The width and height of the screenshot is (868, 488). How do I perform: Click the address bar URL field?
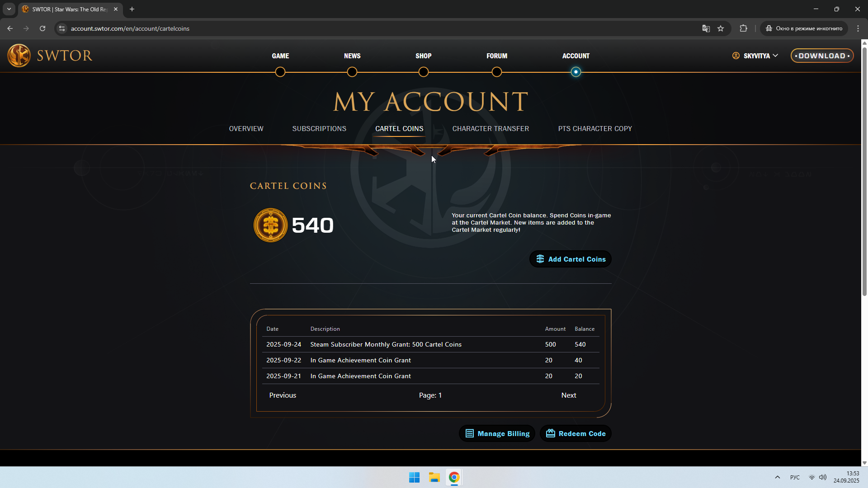click(x=380, y=28)
